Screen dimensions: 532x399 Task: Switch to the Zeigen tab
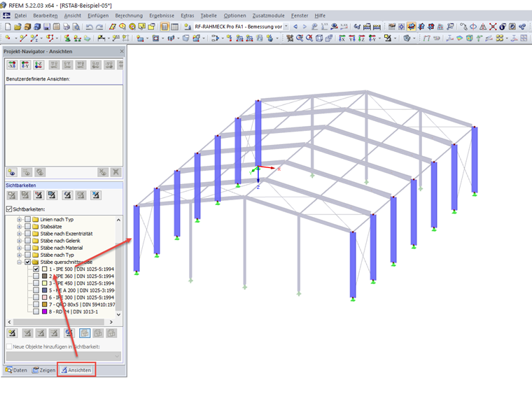pos(44,370)
